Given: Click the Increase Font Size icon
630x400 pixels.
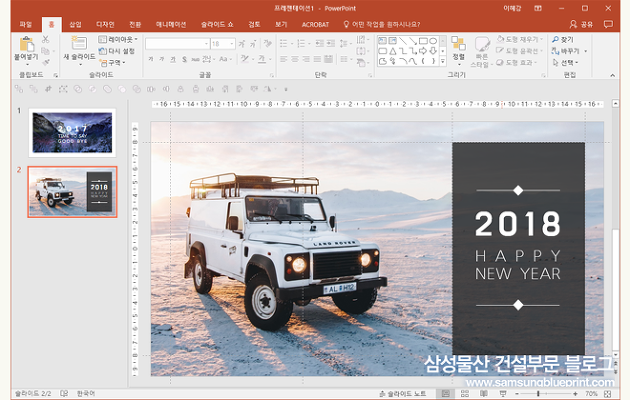Looking at the screenshot, I should coord(242,43).
